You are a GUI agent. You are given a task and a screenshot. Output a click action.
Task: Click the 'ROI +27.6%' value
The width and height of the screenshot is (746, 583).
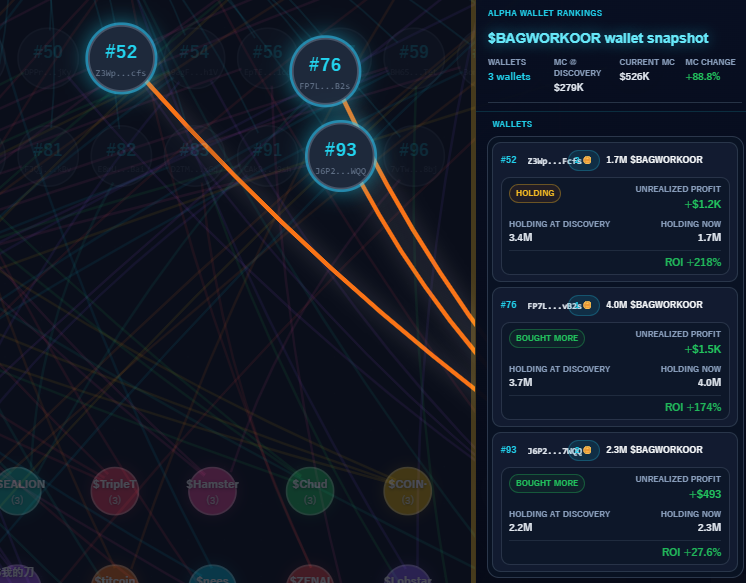(691, 552)
